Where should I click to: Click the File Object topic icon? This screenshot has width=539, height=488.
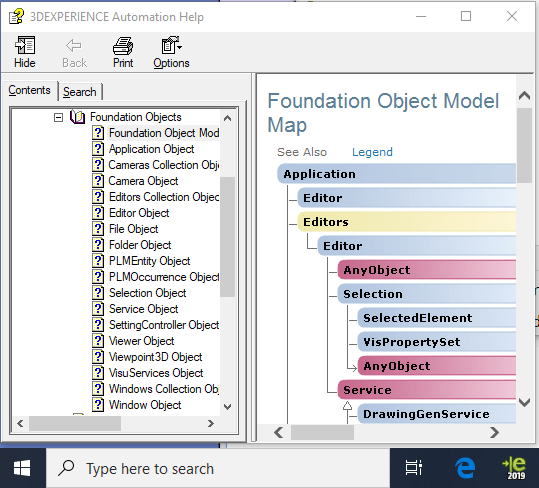coord(98,229)
